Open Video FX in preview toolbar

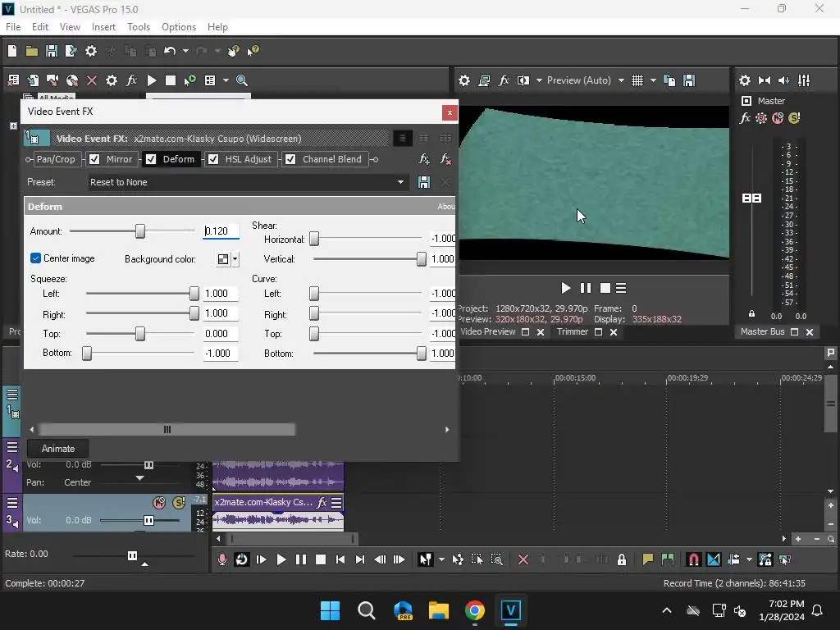tap(504, 80)
